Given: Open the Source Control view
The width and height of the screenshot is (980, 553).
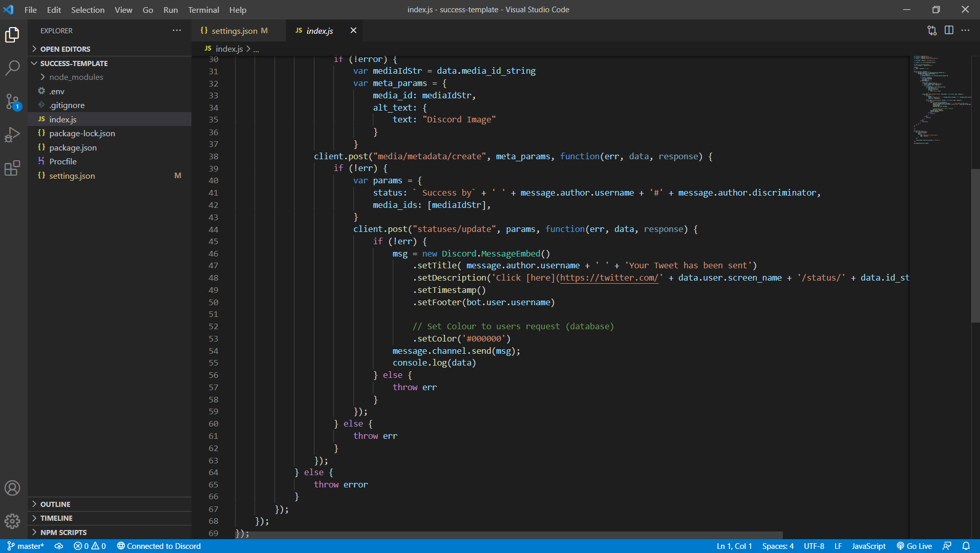Looking at the screenshot, I should click(12, 101).
